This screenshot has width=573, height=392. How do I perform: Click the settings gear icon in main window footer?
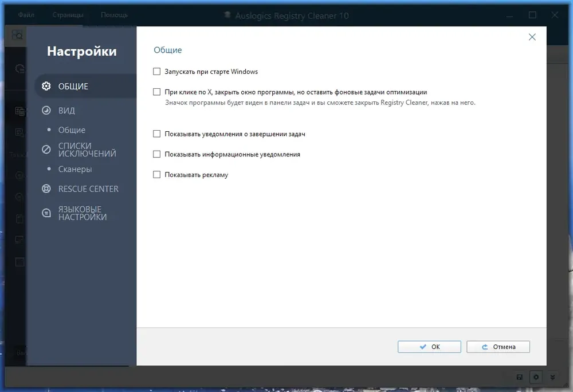pyautogui.click(x=536, y=377)
